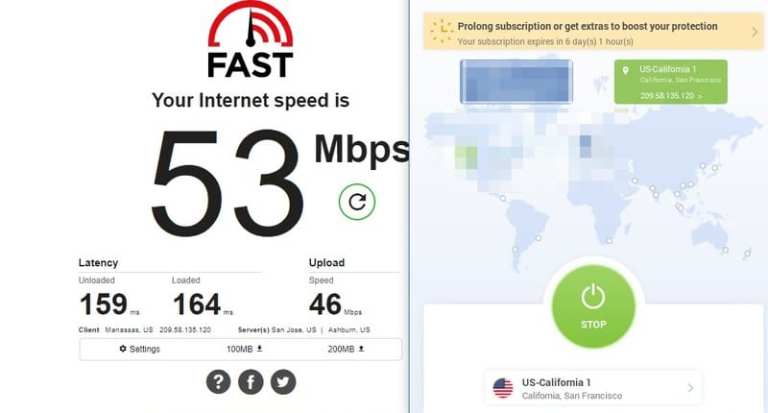Open the help question mark icon
The width and height of the screenshot is (768, 413).
click(x=218, y=382)
